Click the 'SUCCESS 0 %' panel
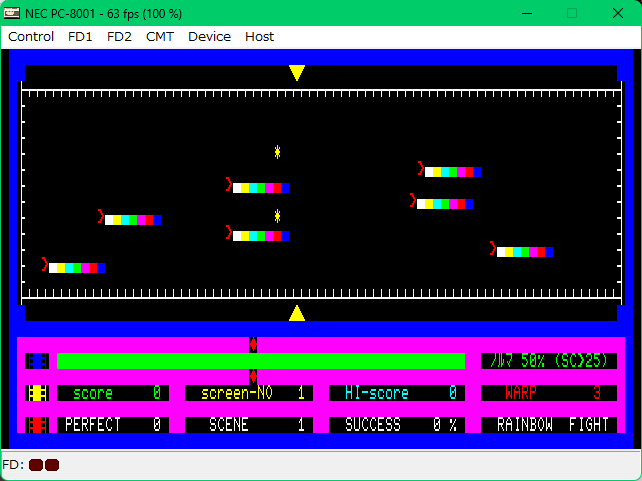 tap(397, 425)
